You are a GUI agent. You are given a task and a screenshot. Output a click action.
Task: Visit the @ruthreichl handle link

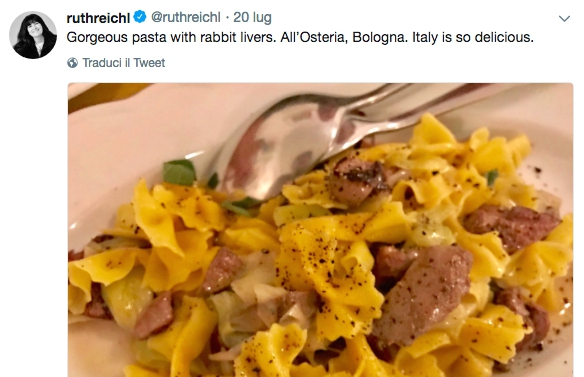coord(186,17)
